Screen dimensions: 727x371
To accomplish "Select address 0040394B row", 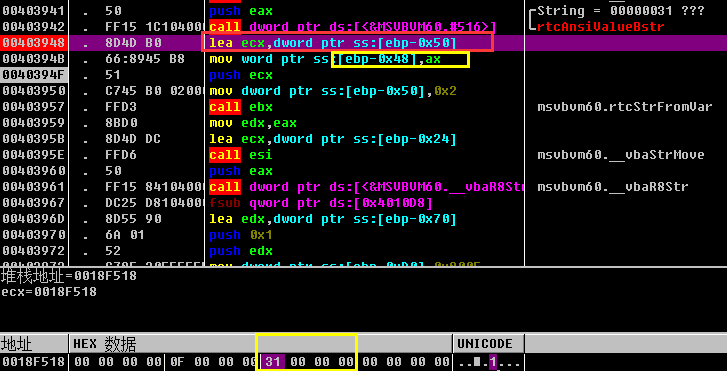I will click(x=33, y=59).
